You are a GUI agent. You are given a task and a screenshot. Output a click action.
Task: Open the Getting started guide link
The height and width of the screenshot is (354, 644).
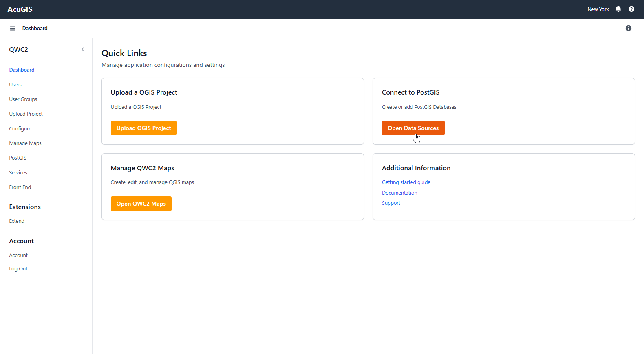point(406,182)
